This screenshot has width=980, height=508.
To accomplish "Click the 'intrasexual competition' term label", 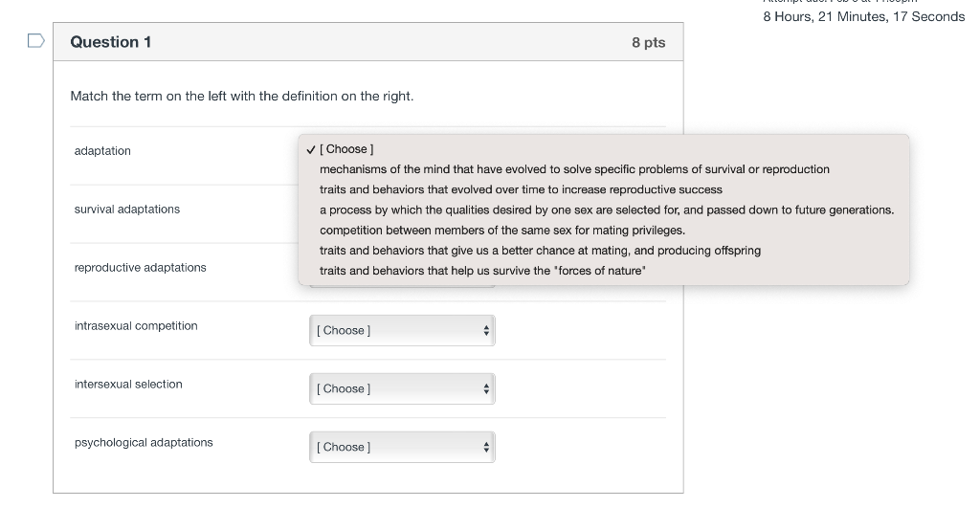I will tap(136, 326).
